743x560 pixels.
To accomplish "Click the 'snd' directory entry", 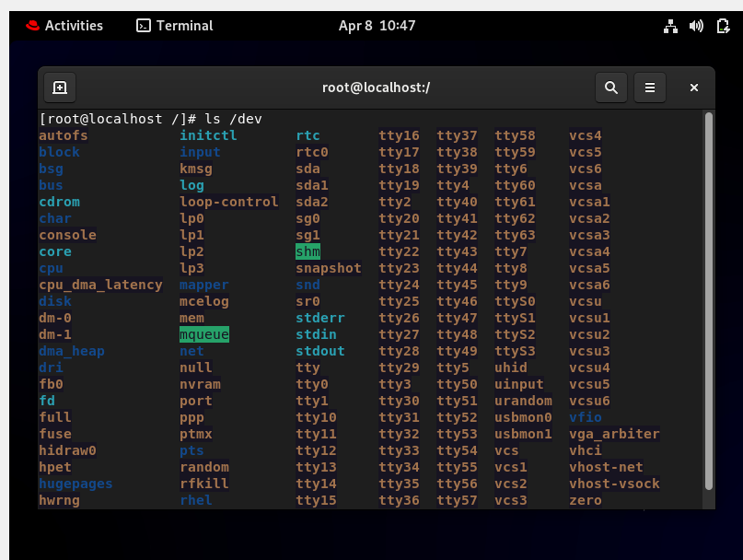I will coord(308,285).
